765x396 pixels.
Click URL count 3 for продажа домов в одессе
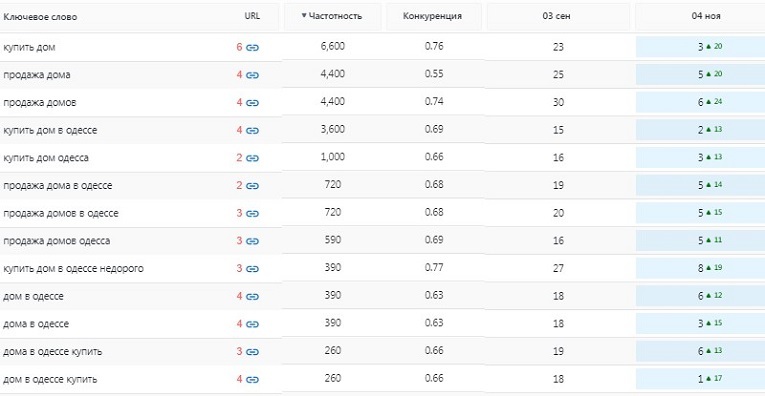[x=239, y=213]
